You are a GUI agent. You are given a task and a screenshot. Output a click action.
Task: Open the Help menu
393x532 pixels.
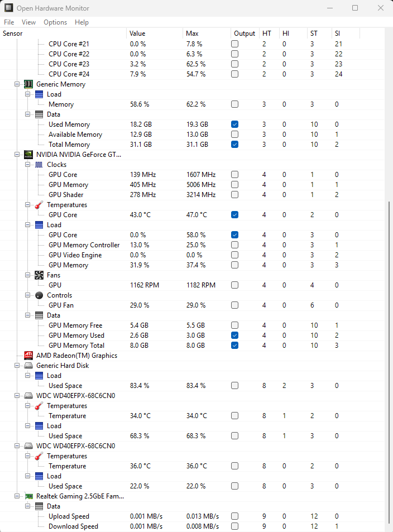point(82,22)
